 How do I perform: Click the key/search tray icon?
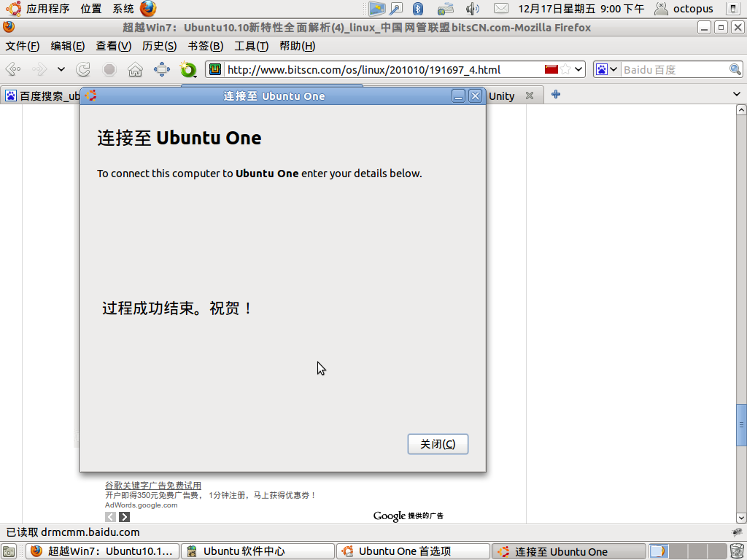[x=396, y=9]
